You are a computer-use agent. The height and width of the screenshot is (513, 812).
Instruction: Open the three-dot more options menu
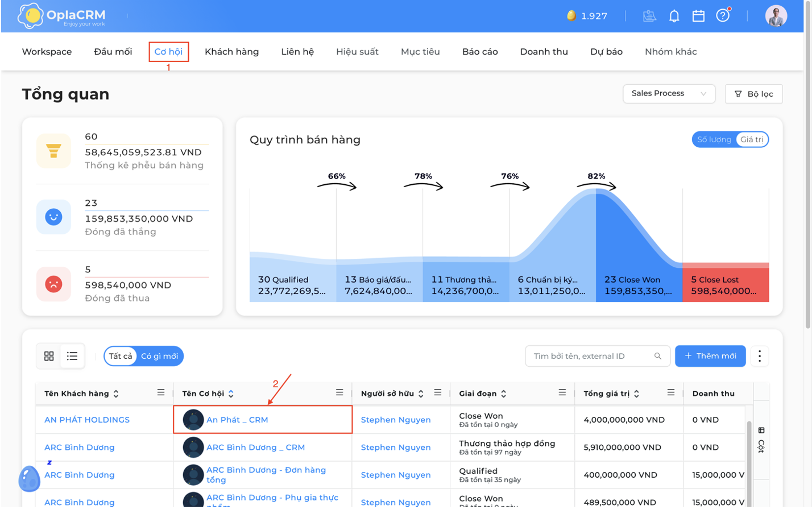click(760, 356)
